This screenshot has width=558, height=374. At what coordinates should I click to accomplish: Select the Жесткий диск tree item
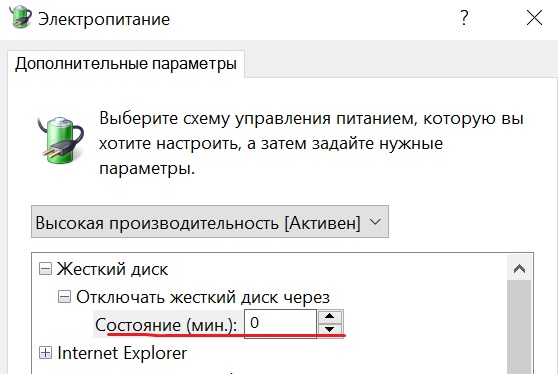112,269
